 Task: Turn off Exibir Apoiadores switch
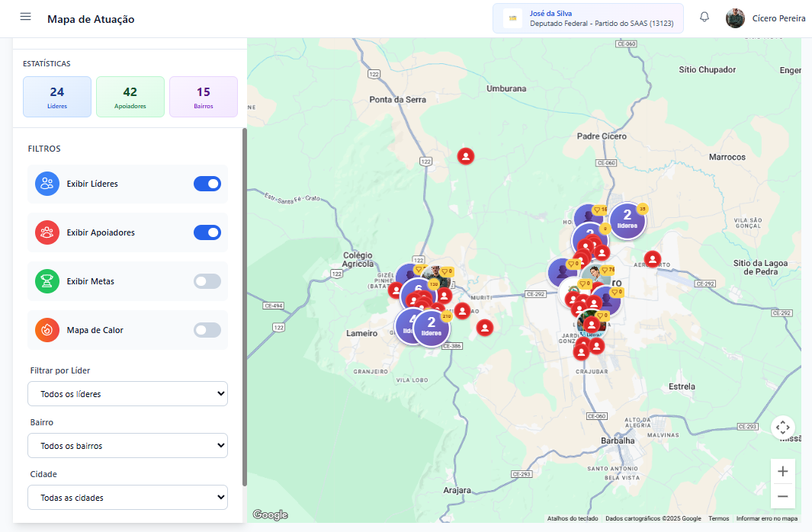pos(207,232)
